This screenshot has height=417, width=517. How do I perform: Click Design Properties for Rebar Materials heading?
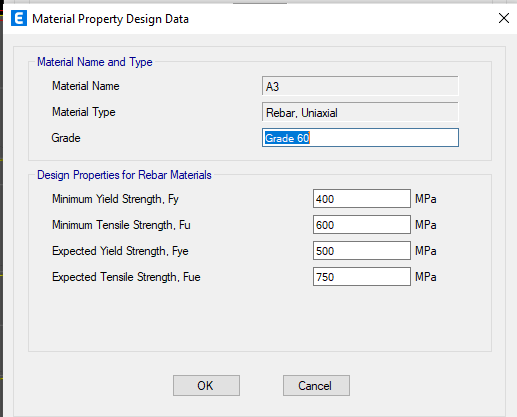pos(124,175)
